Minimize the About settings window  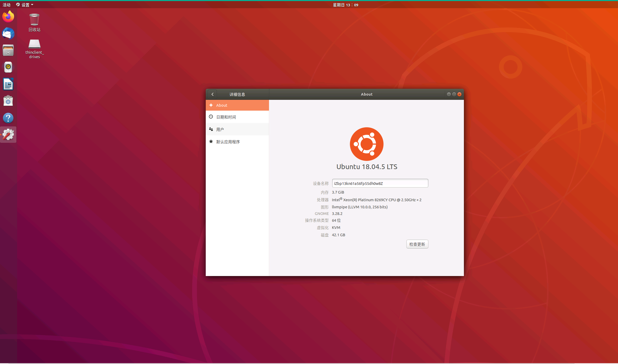pyautogui.click(x=449, y=94)
